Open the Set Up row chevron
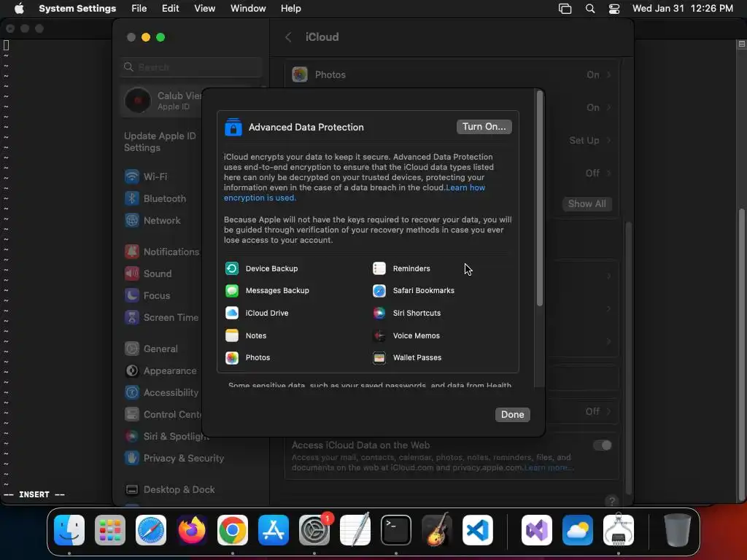The image size is (747, 560). 609,141
